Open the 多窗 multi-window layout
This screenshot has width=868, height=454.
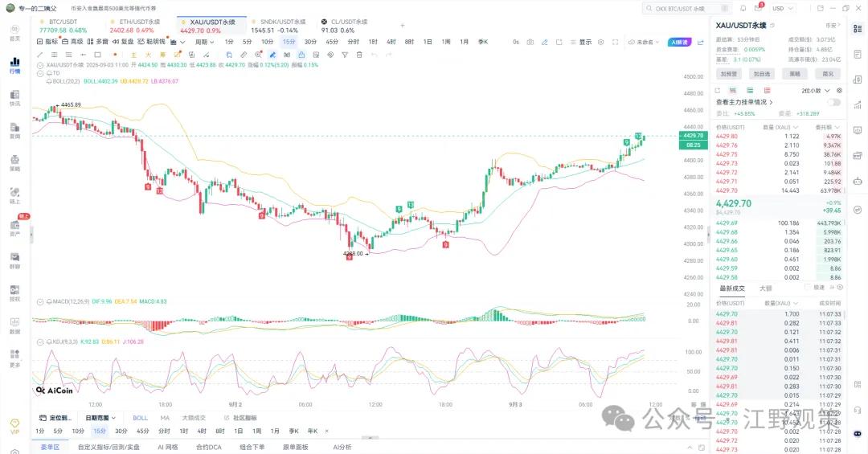(x=97, y=42)
